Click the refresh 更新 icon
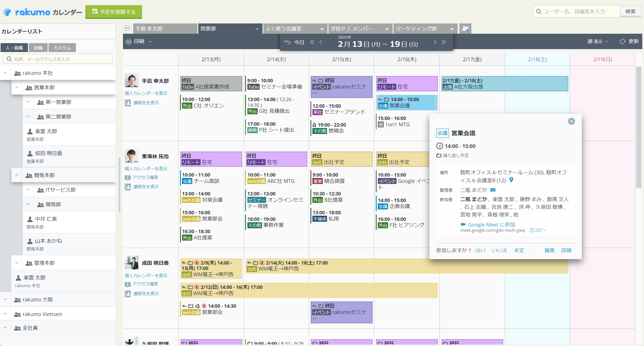 tap(623, 42)
